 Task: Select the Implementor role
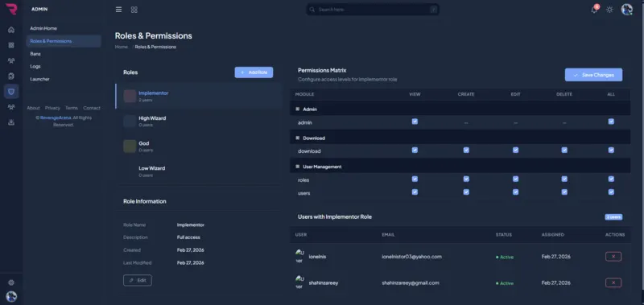[x=199, y=96]
